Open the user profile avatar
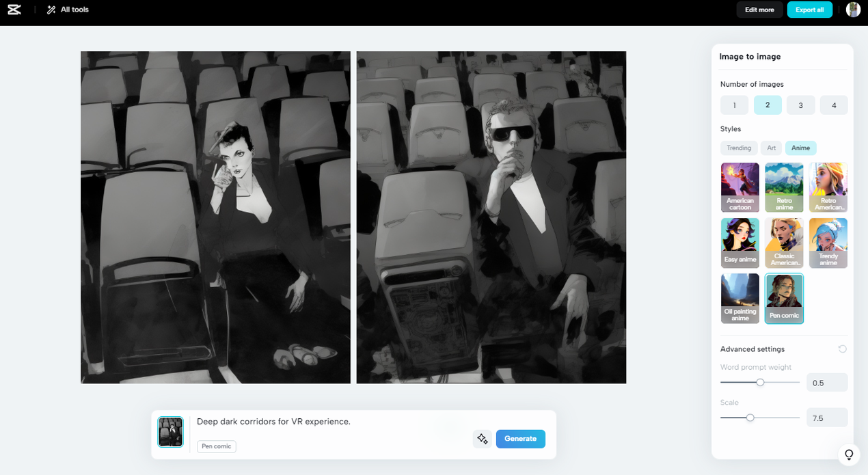Image resolution: width=868 pixels, height=475 pixels. pos(853,10)
